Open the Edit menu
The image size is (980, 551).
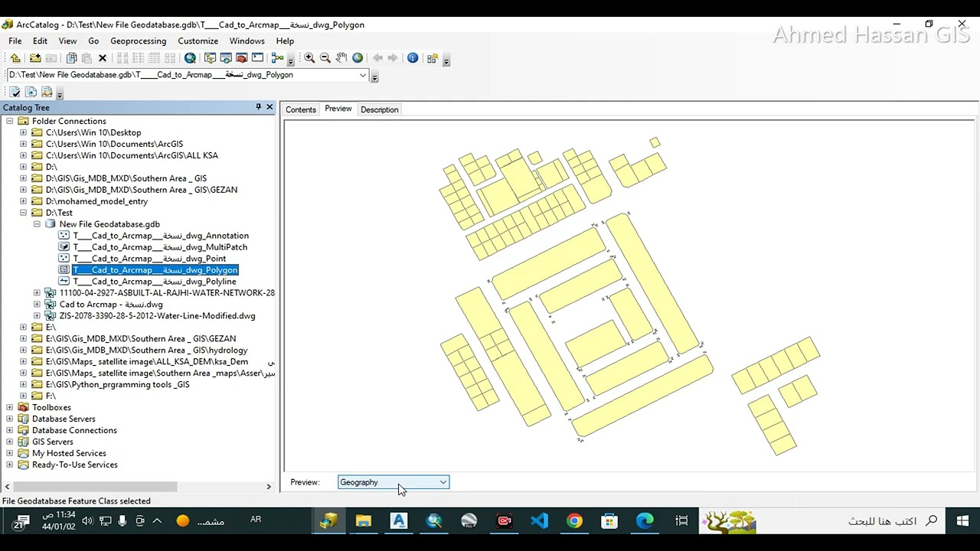(40, 41)
